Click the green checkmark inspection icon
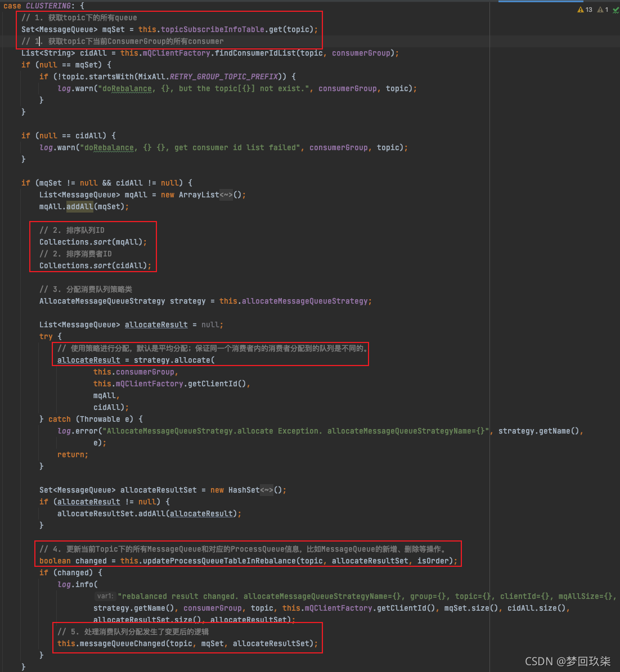This screenshot has height=672, width=620. click(x=615, y=10)
